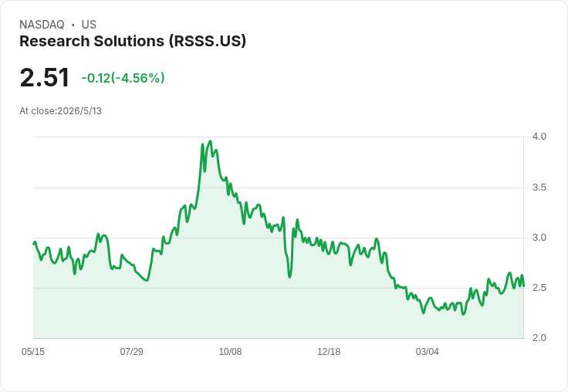Viewport: 568px width, 392px height.
Task: Click the Research Solutions (RSSS.US) title
Action: [x=133, y=42]
